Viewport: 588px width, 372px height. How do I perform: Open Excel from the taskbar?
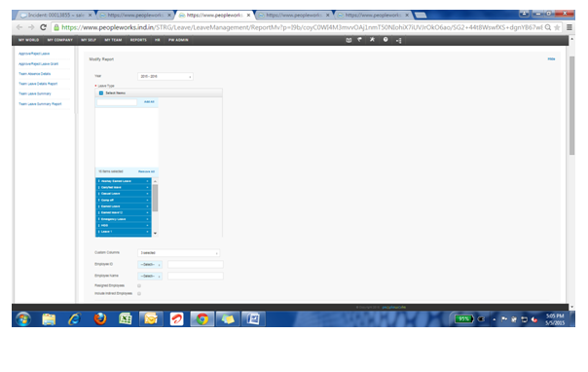click(x=126, y=319)
